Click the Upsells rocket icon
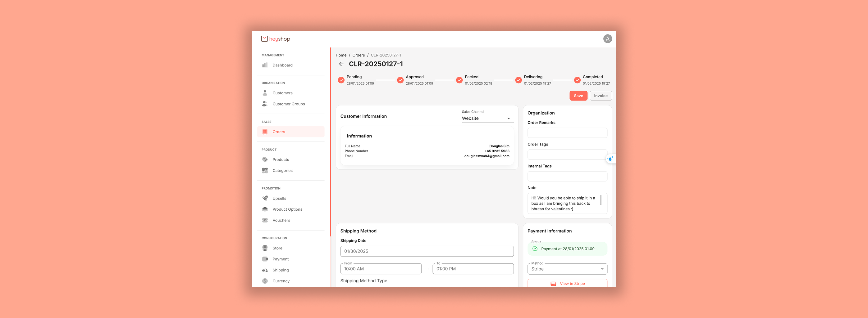868x318 pixels. 265,198
